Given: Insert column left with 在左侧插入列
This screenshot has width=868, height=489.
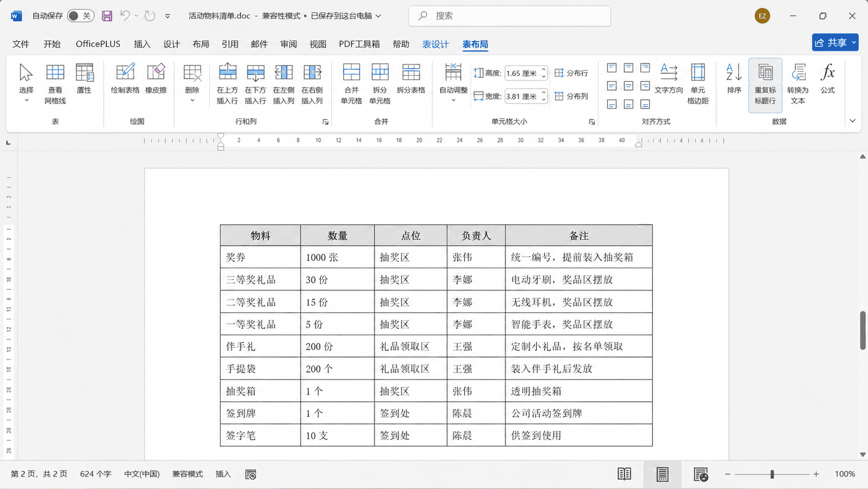Looking at the screenshot, I should pos(283,83).
